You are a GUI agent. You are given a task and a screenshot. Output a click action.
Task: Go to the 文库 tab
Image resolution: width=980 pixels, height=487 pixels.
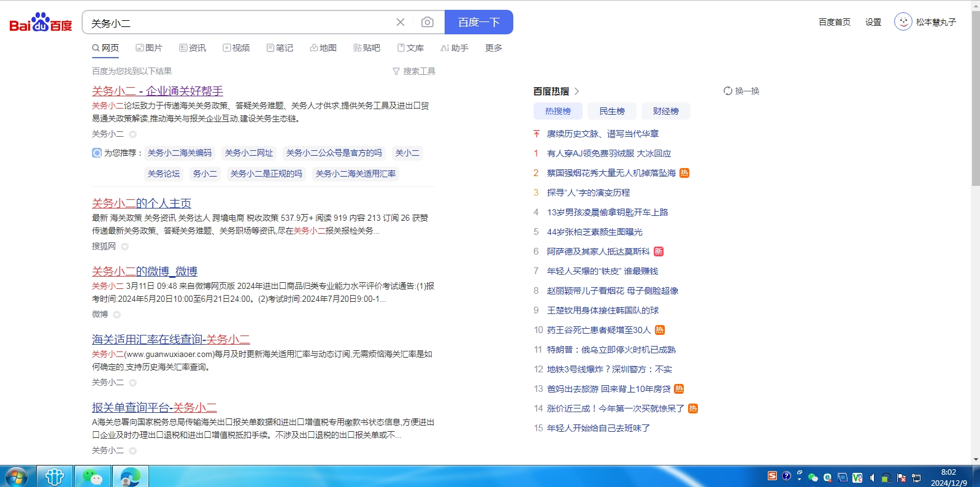click(x=410, y=48)
